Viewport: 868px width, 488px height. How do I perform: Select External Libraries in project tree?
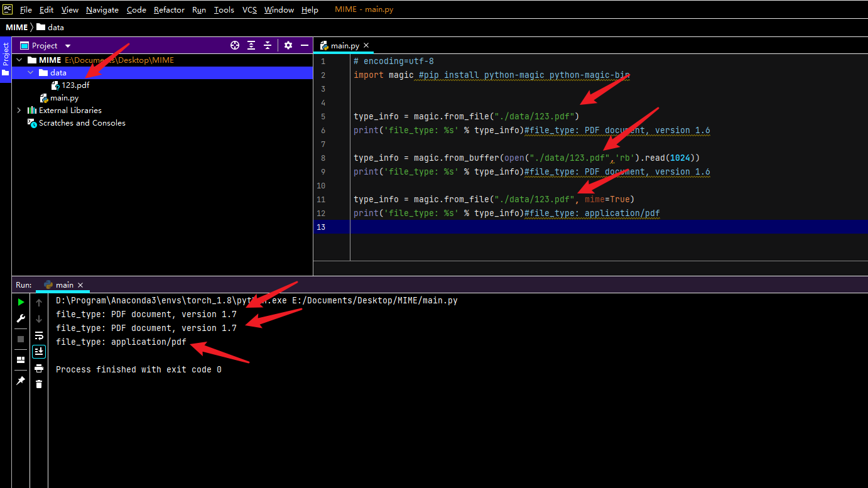click(70, 111)
